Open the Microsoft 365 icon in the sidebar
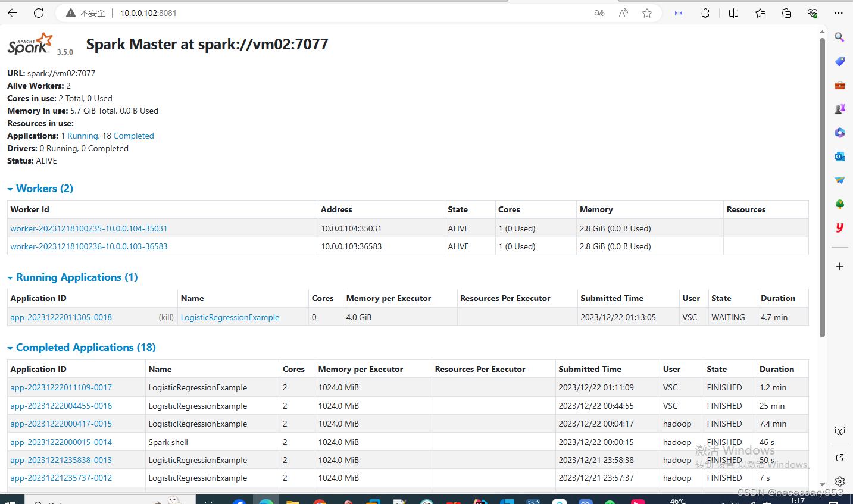This screenshot has width=853, height=504. coord(839,132)
